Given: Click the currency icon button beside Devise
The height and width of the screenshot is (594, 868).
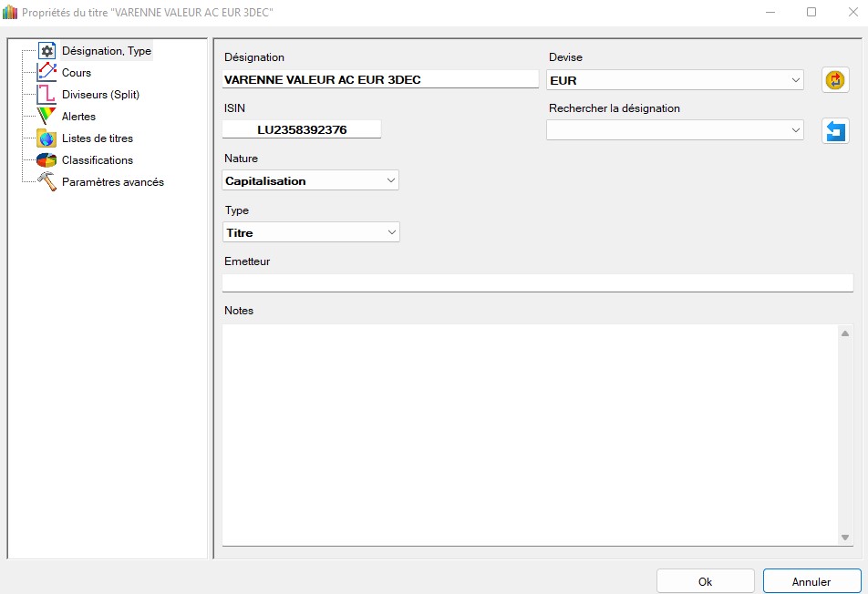Looking at the screenshot, I should click(834, 80).
